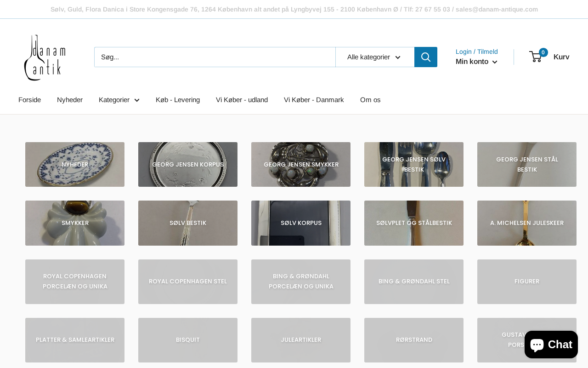The width and height of the screenshot is (588, 368).
Task: Click the Danam Antik logo
Action: [x=45, y=57]
